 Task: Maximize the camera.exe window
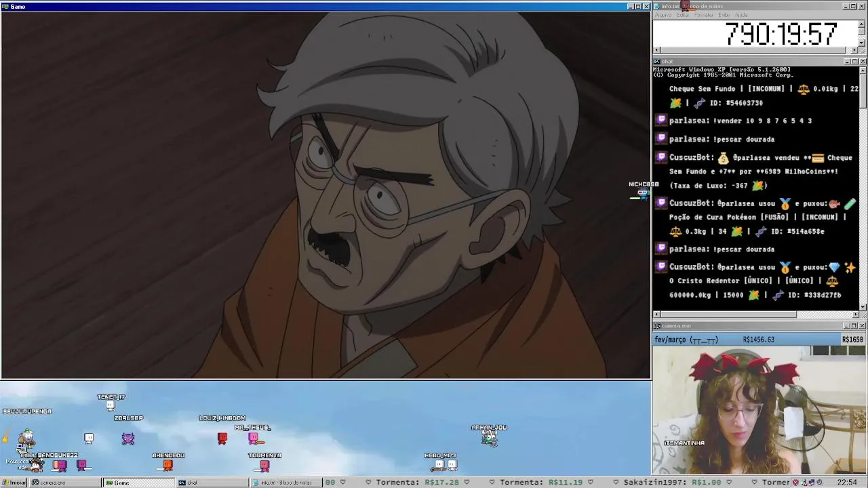tap(854, 326)
